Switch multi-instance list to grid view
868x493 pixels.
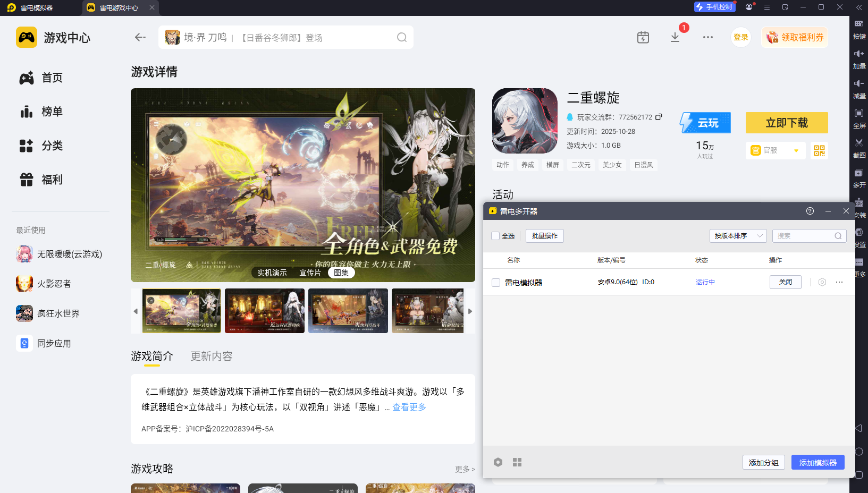[x=517, y=462]
